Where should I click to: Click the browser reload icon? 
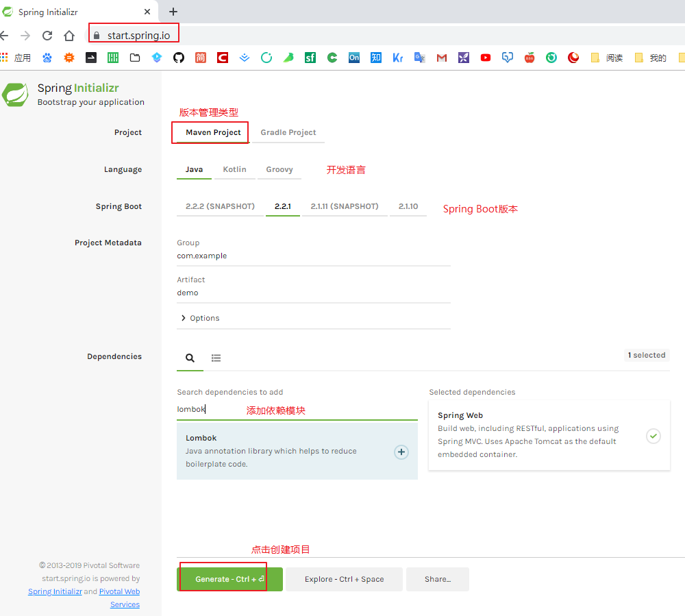coord(47,35)
